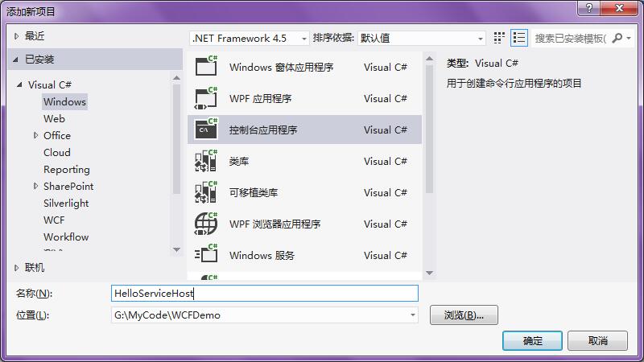
Task: Switch to small icons grid view
Action: point(499,38)
